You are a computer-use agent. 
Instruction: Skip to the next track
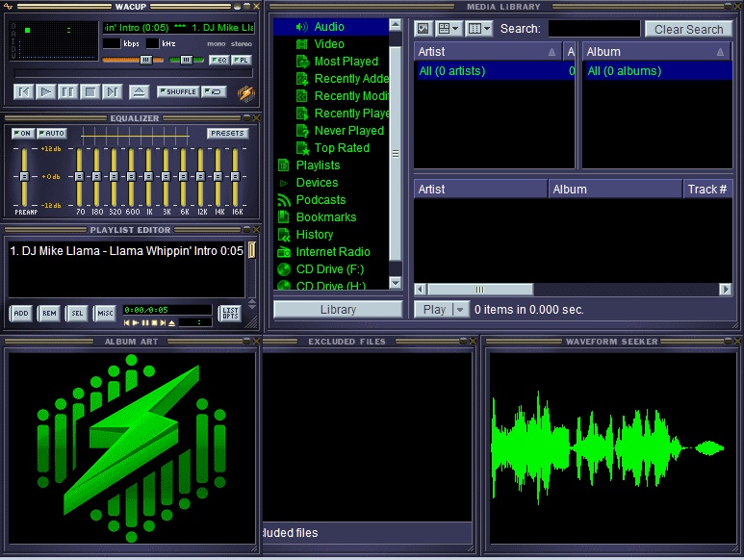[x=113, y=92]
